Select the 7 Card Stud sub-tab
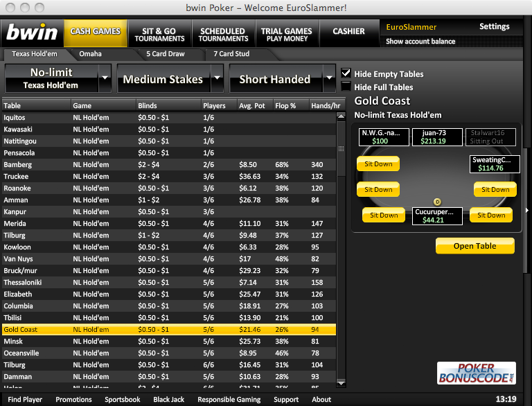This screenshot has height=406, width=532. [231, 53]
